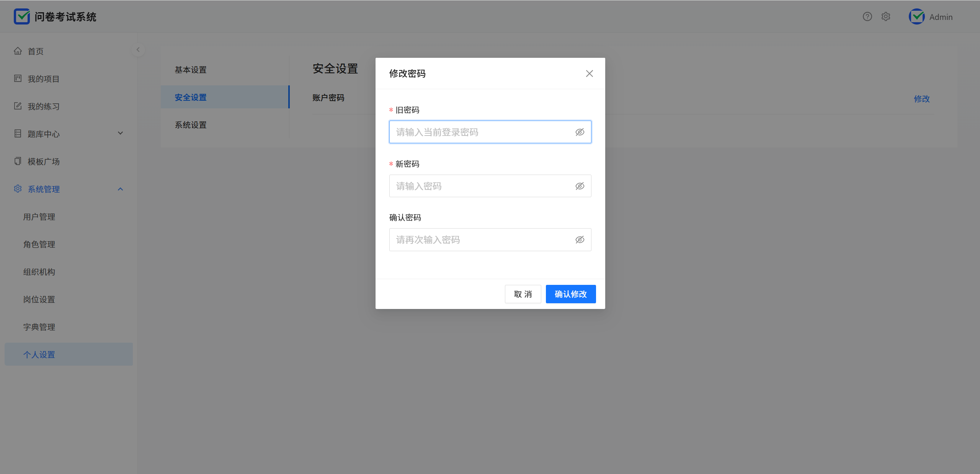Toggle visibility of the 旧密码 field
Screen dimensions: 980x474
(x=580, y=132)
